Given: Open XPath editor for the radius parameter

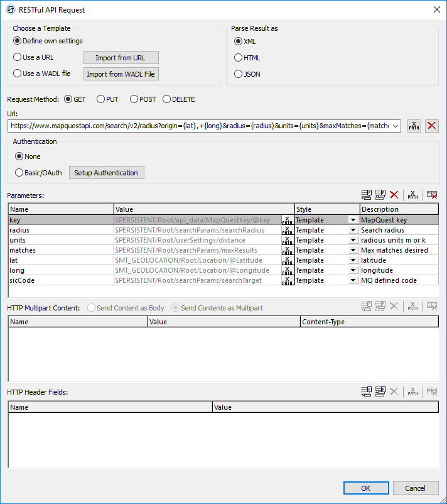Looking at the screenshot, I should tap(287, 230).
